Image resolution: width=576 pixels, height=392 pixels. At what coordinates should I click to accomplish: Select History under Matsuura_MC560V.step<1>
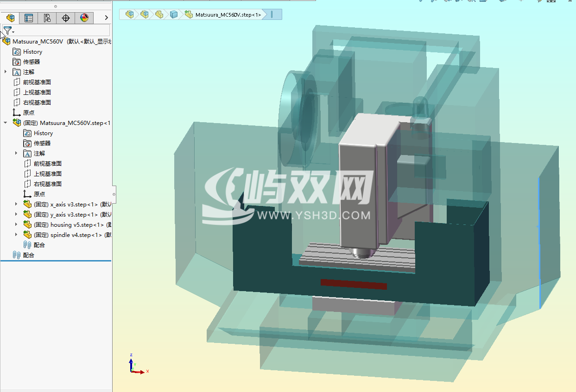[43, 133]
